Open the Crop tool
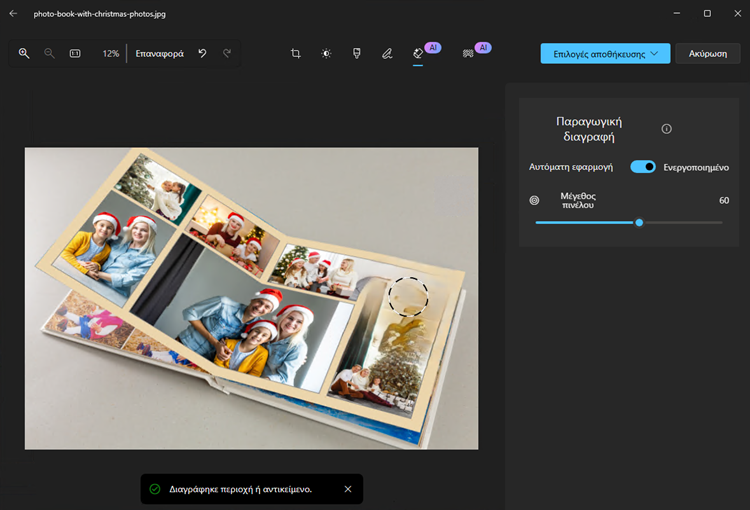The height and width of the screenshot is (510, 750). pyautogui.click(x=296, y=53)
